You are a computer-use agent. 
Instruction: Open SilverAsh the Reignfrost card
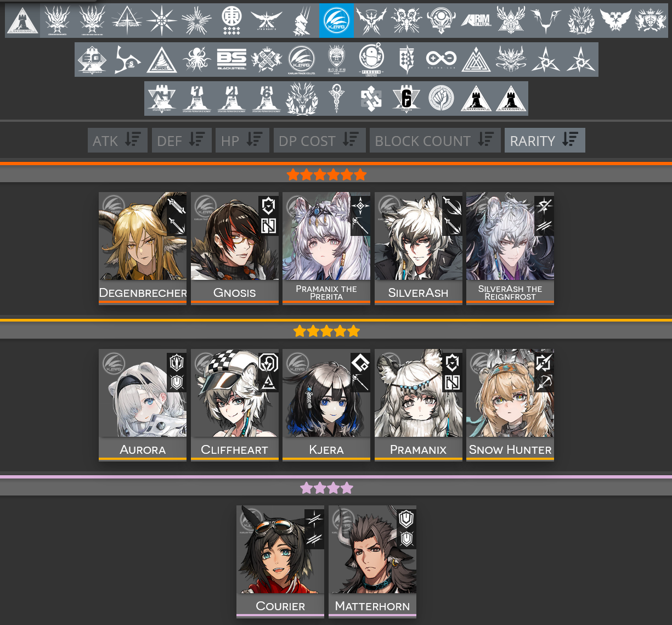point(510,248)
